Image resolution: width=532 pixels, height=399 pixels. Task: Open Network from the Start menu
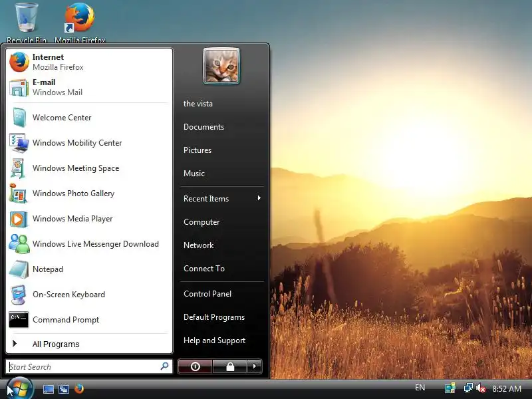pyautogui.click(x=198, y=245)
